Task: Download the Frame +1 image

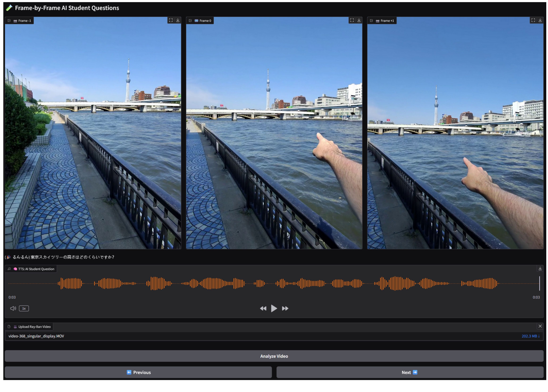Action: (540, 20)
